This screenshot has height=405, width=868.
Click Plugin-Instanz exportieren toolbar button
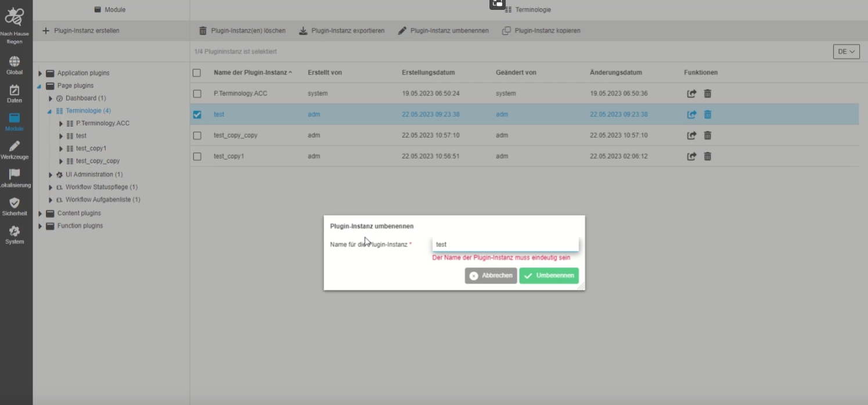[342, 31]
